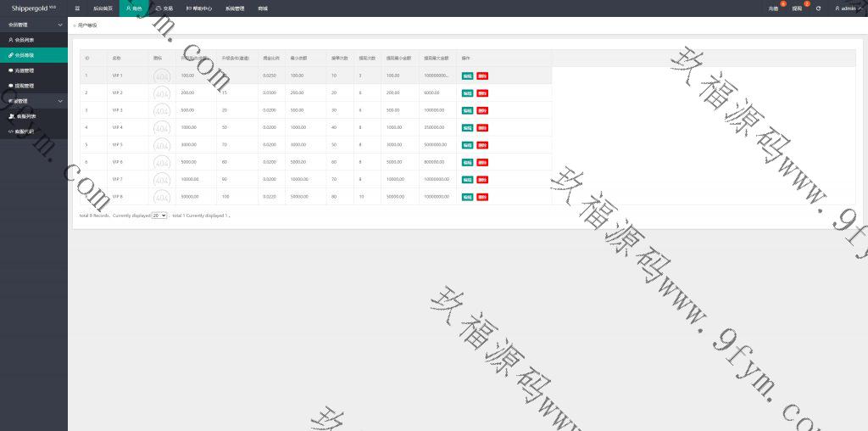This screenshot has width=868, height=431.
Task: Click the refresh icon in the header
Action: tap(818, 8)
